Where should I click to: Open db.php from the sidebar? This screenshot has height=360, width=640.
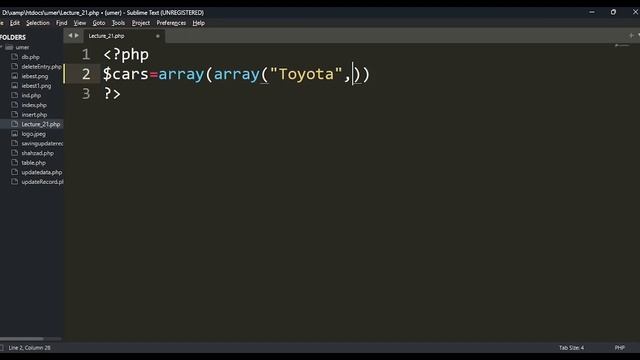pos(31,57)
